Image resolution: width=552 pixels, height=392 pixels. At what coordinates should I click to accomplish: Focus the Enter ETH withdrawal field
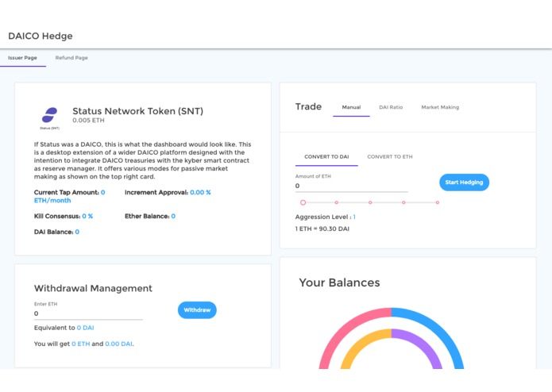point(88,313)
